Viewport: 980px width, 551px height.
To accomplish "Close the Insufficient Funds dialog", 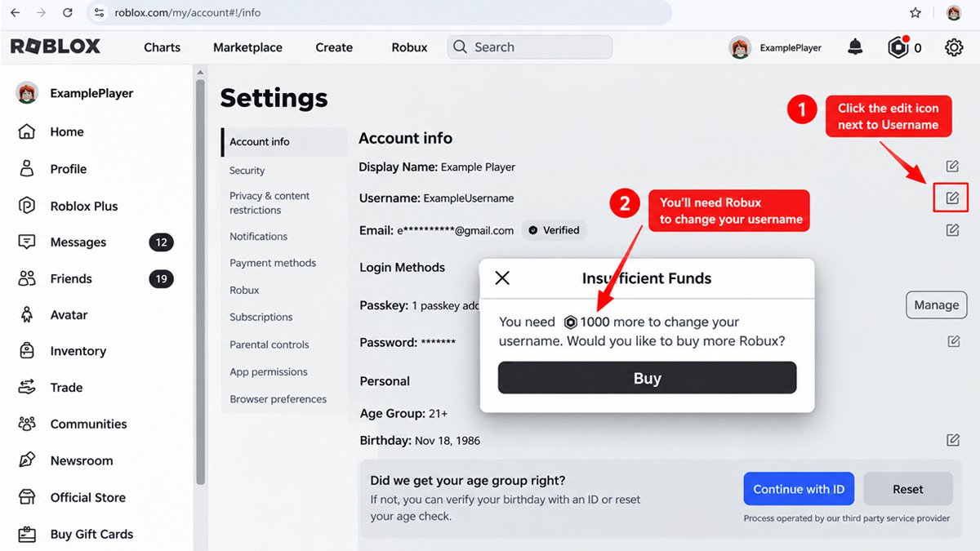I will coord(502,278).
